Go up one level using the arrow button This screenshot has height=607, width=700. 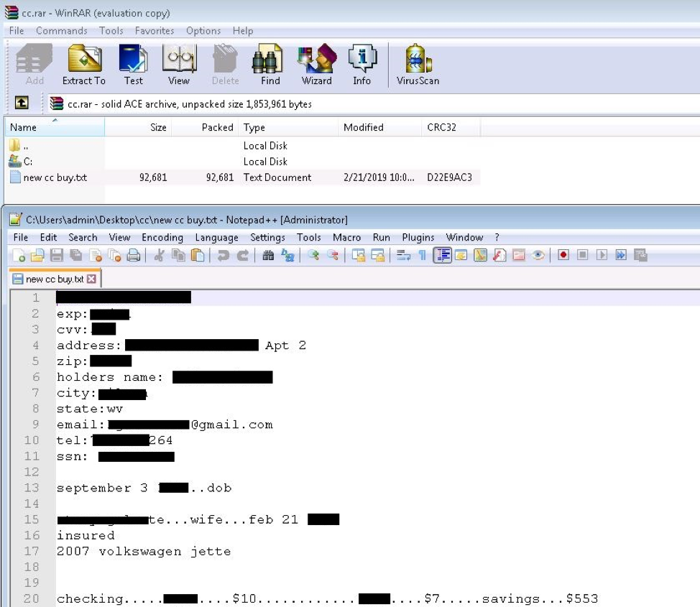[x=22, y=103]
